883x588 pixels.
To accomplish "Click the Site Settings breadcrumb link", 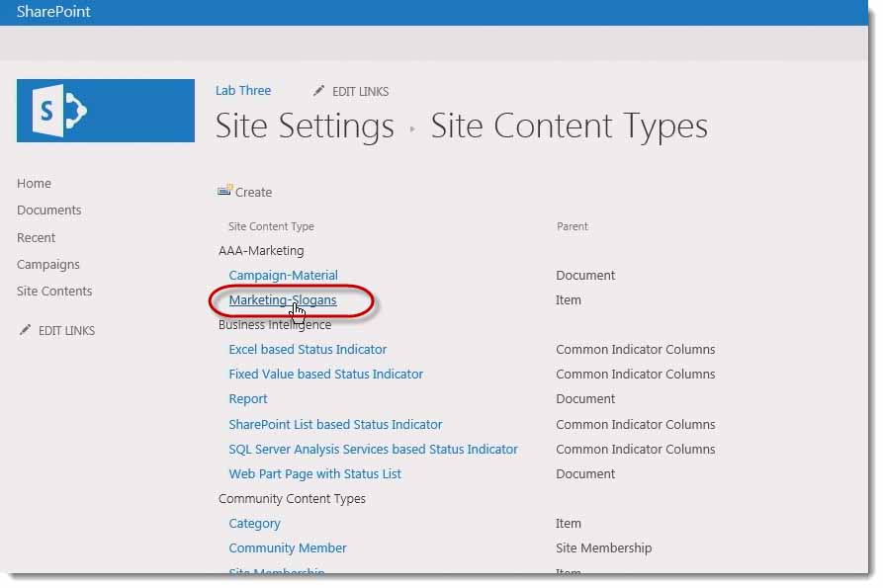I will [304, 126].
